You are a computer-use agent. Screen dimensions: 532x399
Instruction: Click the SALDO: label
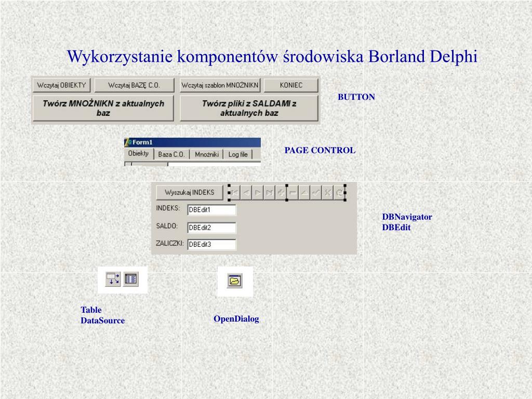(x=167, y=225)
